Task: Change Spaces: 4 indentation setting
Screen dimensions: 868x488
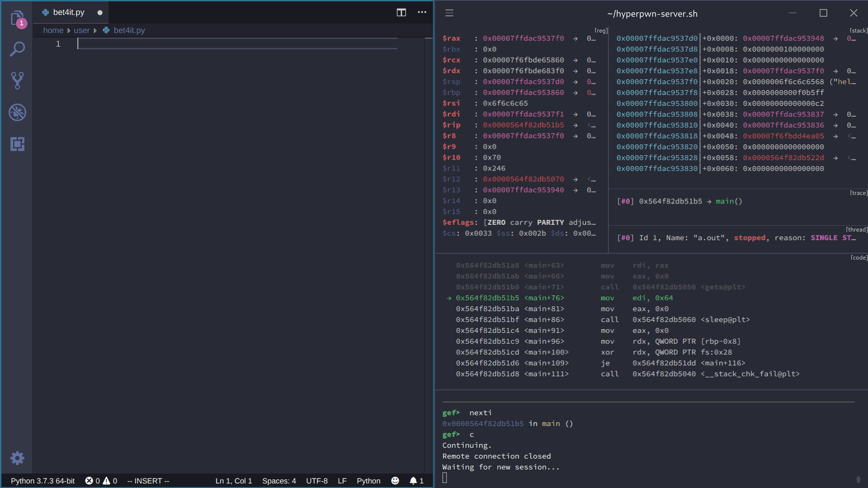Action: (x=279, y=481)
